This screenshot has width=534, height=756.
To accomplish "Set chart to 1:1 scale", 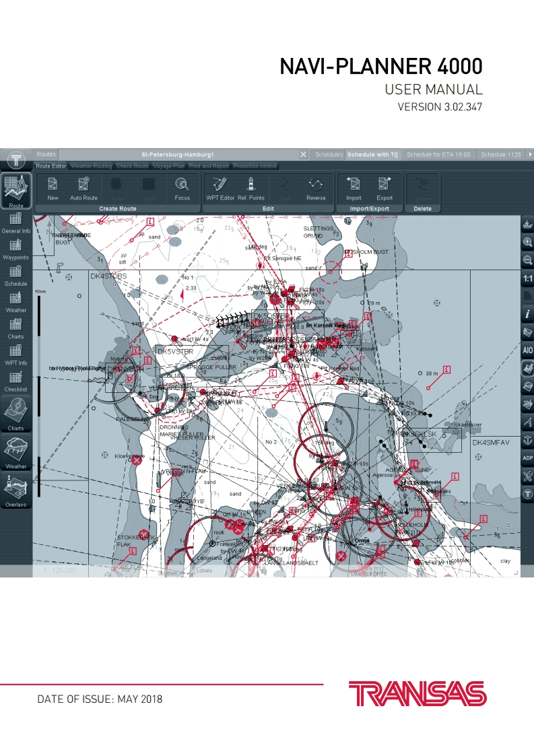I will click(x=528, y=278).
